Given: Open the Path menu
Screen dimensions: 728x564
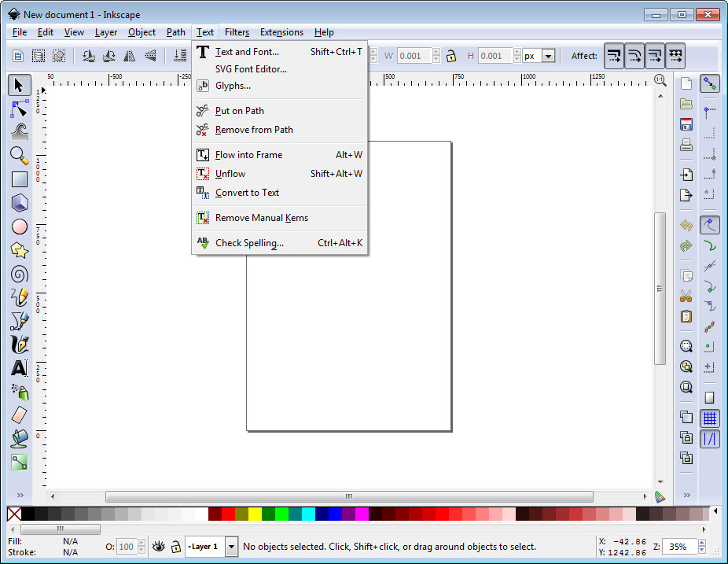Looking at the screenshot, I should [175, 32].
